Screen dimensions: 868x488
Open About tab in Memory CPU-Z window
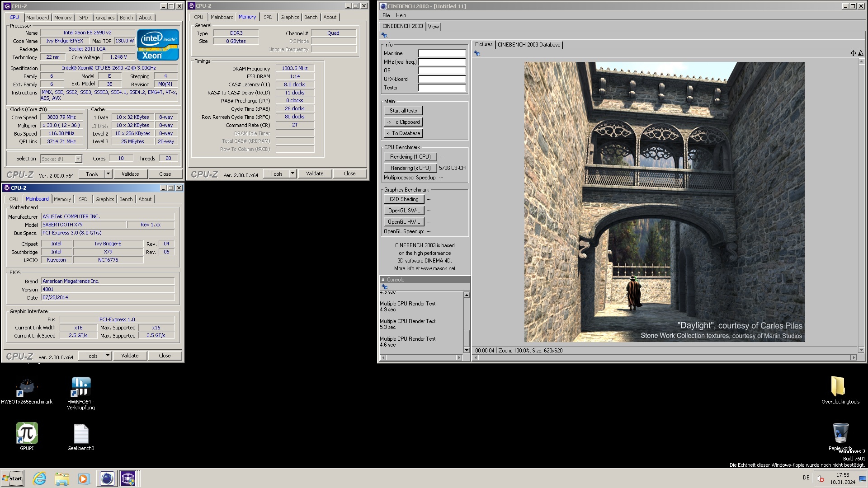coord(330,17)
